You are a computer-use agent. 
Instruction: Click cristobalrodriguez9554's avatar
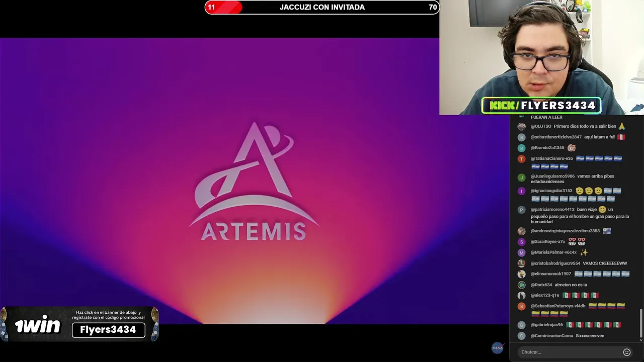point(521,263)
